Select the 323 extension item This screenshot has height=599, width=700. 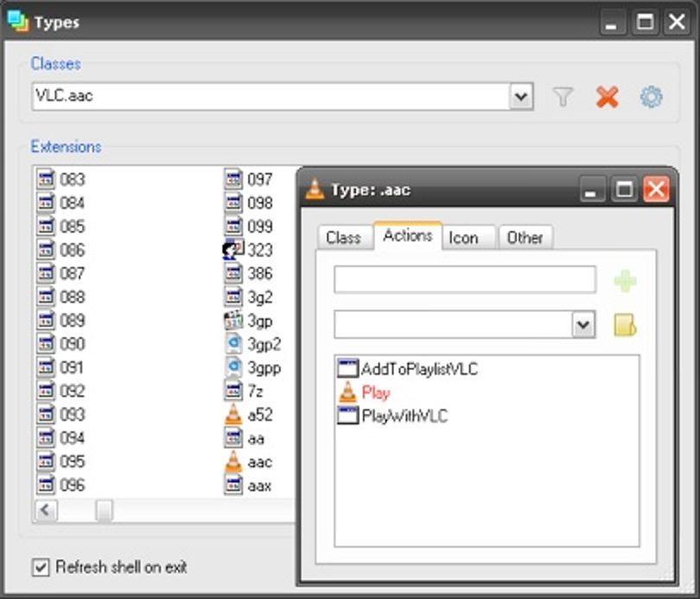pos(248,250)
